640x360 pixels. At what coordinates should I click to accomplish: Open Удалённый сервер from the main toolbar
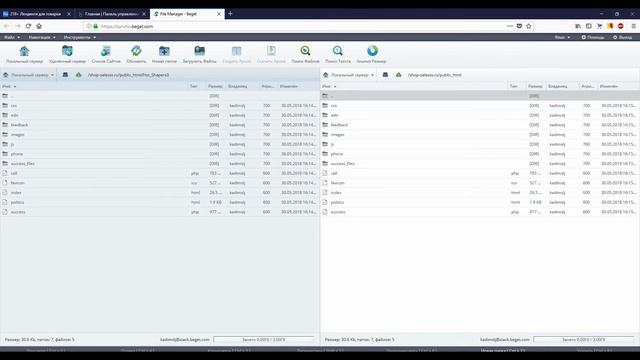(x=67, y=54)
